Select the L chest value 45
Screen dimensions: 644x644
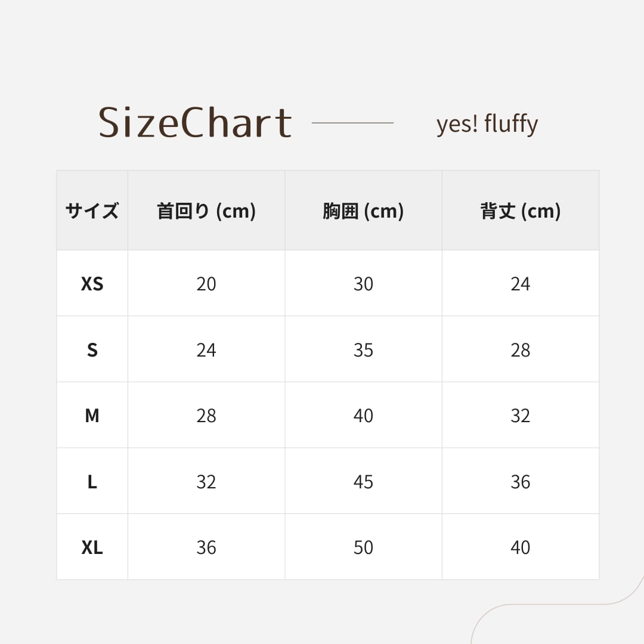tap(363, 482)
